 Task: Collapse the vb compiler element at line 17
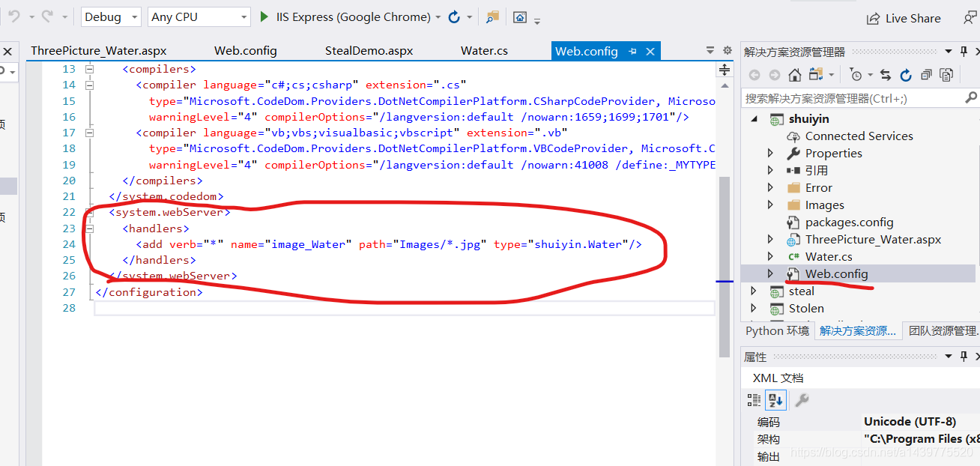89,132
